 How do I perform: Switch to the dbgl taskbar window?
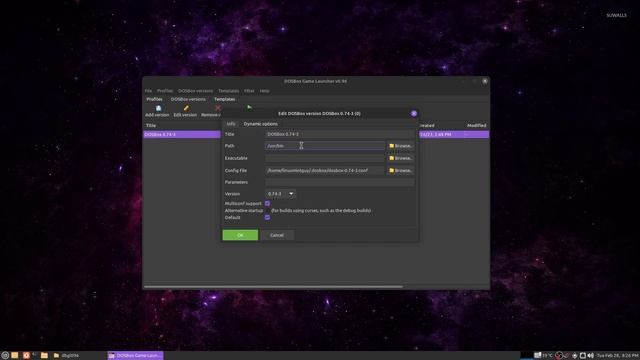[67, 356]
